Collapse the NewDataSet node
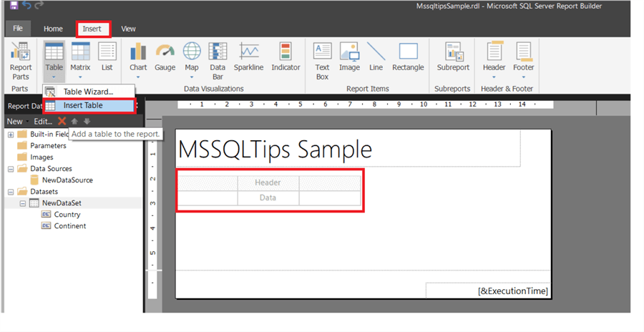This screenshot has height=332, width=644. [23, 203]
